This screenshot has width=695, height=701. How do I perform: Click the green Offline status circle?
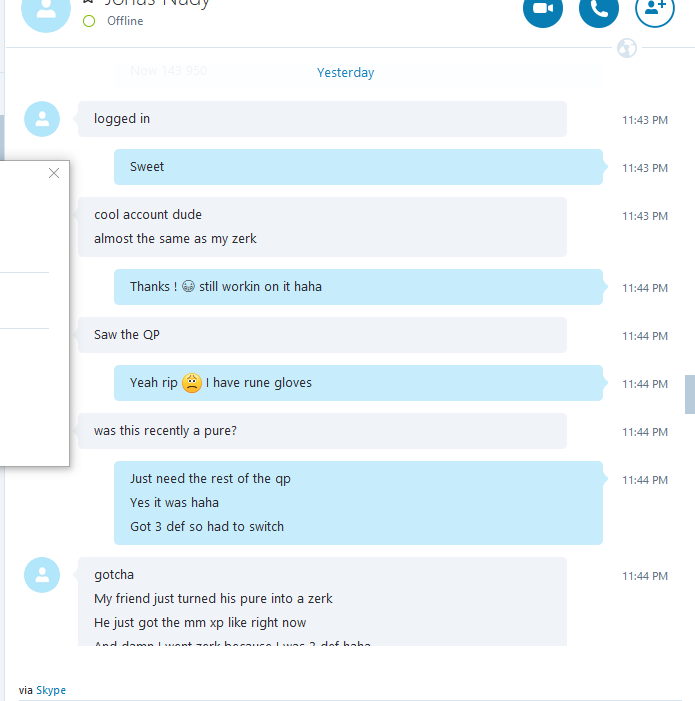pos(89,21)
